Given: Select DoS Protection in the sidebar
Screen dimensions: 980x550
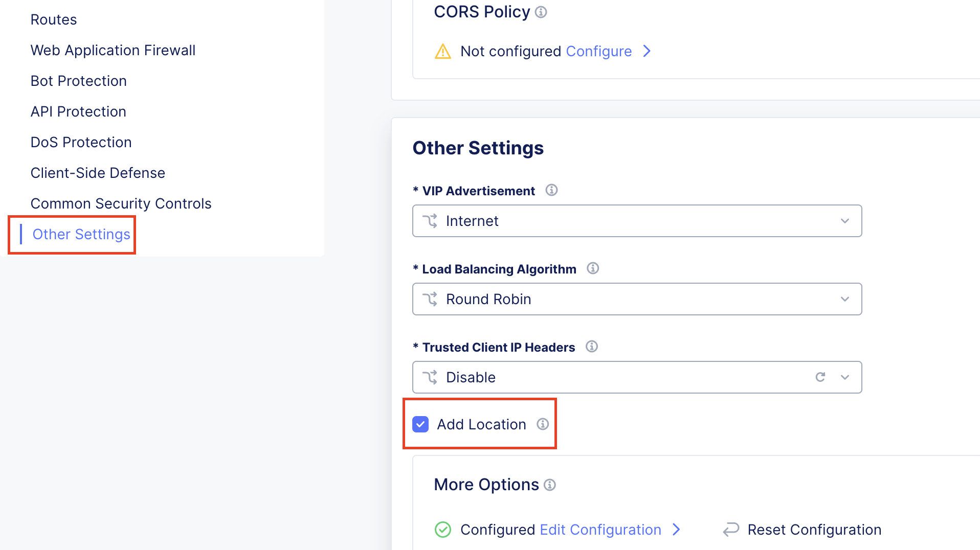Looking at the screenshot, I should click(81, 142).
